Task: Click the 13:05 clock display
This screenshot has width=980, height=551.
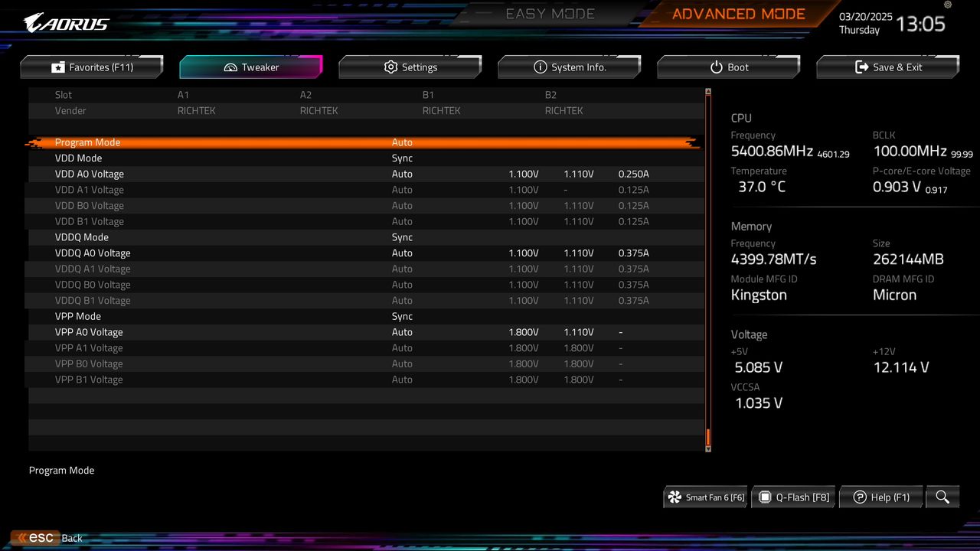Action: pos(920,24)
